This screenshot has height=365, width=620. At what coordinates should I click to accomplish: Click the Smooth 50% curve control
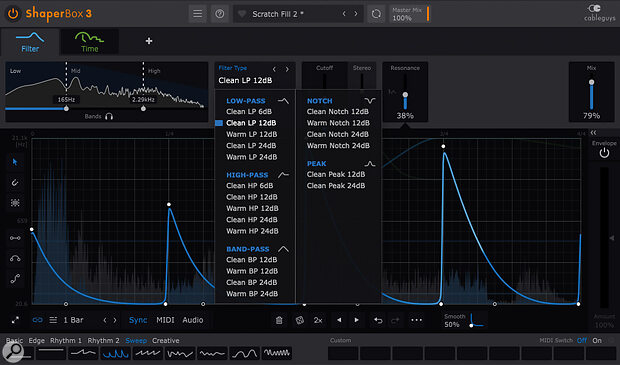[476, 320]
